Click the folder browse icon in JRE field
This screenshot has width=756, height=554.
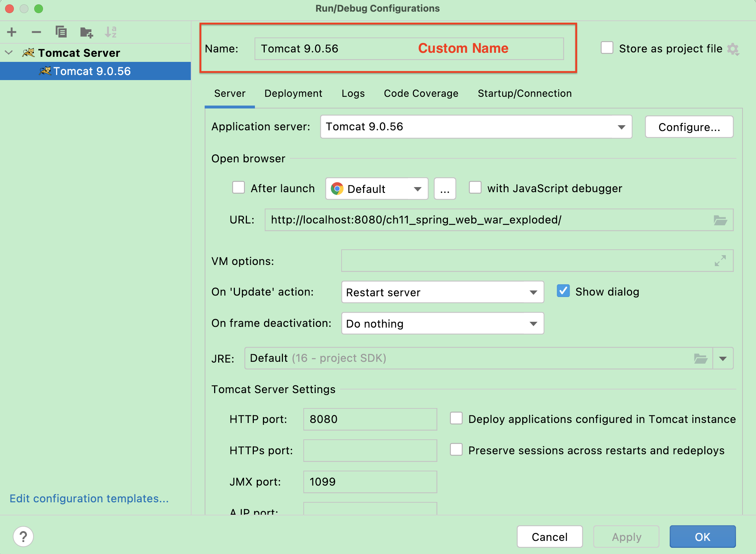click(x=701, y=358)
